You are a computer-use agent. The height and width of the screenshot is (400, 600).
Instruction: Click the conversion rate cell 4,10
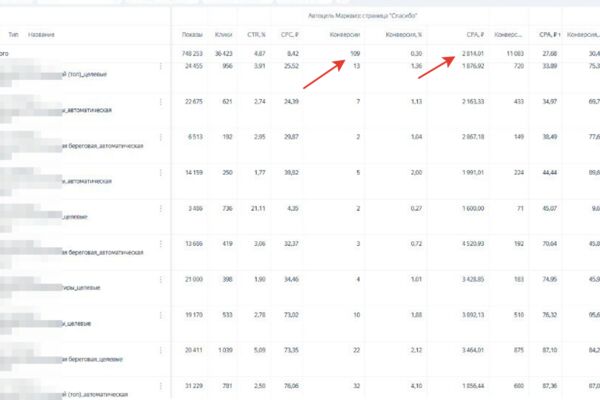[416, 386]
